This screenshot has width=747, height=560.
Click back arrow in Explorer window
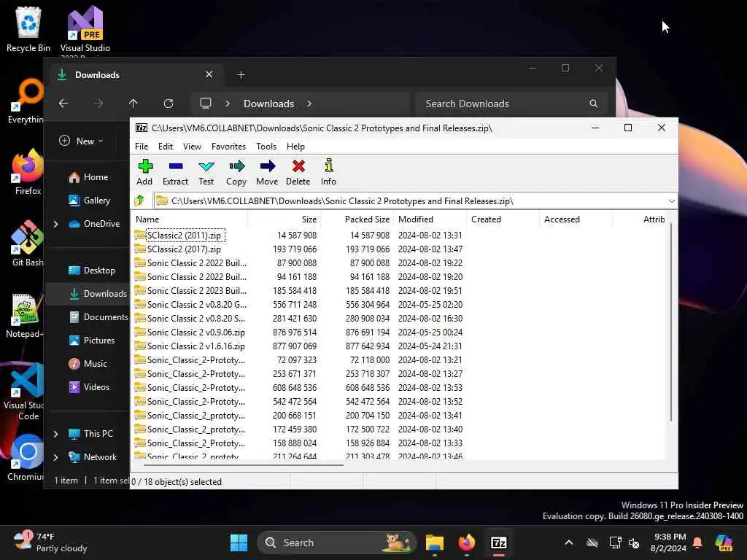coord(63,104)
